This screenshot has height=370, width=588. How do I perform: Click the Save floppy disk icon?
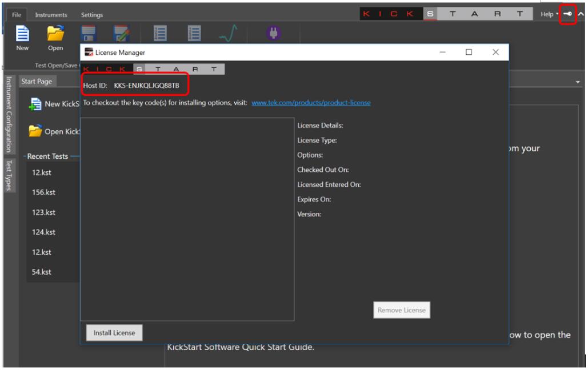[x=89, y=33]
